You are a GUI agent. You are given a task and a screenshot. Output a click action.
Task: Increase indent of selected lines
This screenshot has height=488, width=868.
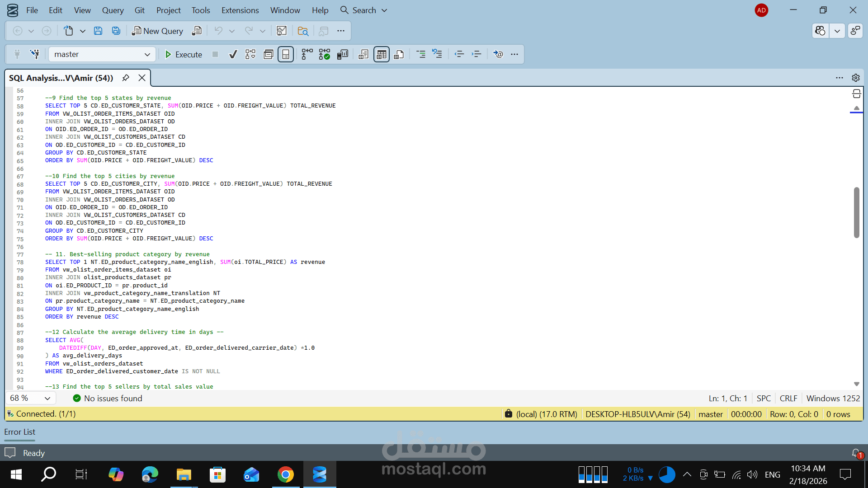pos(476,54)
